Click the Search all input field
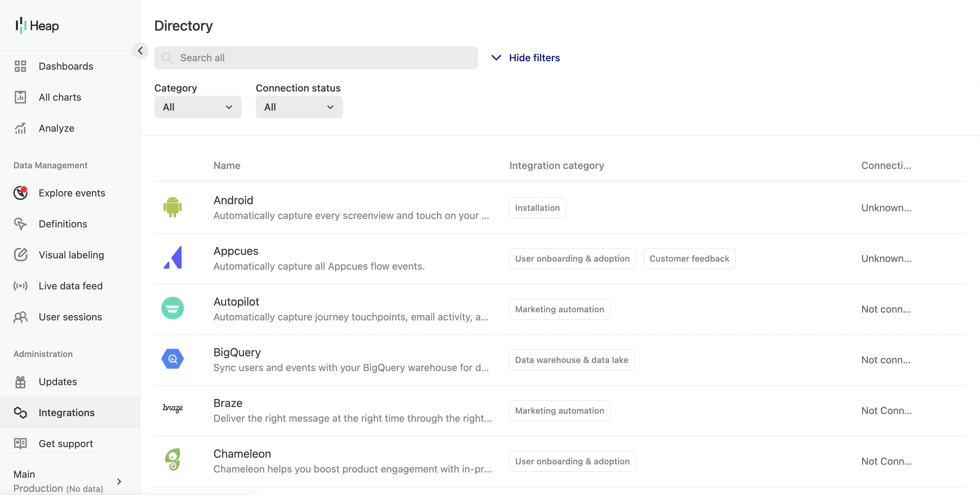980x495 pixels. (x=316, y=58)
